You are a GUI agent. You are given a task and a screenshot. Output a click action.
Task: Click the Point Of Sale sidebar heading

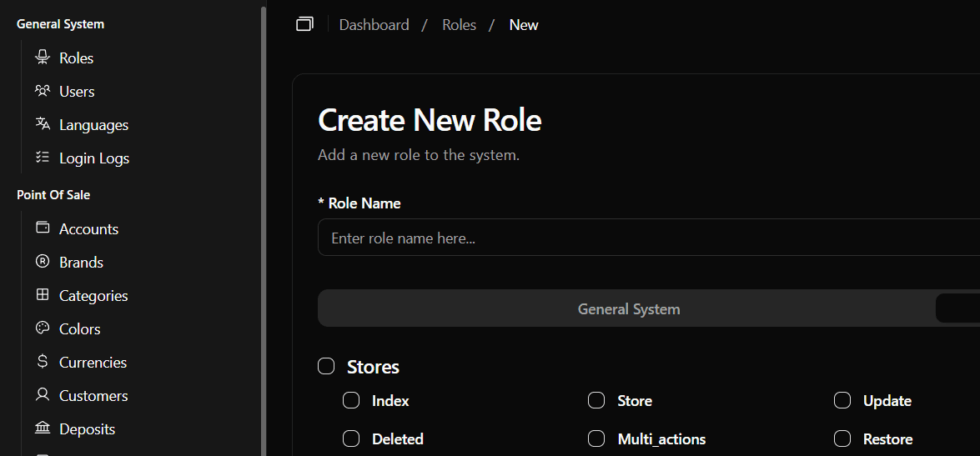(x=53, y=195)
